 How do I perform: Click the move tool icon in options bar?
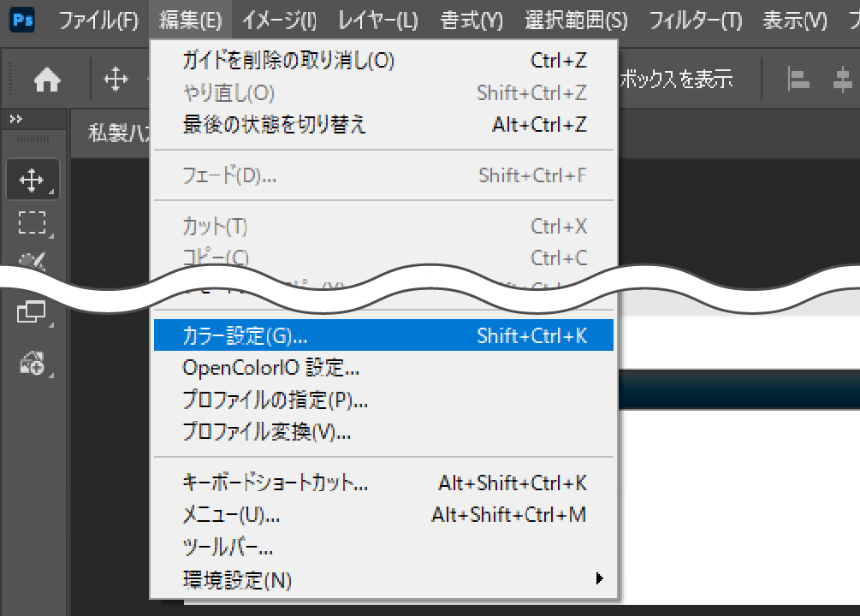pos(116,80)
